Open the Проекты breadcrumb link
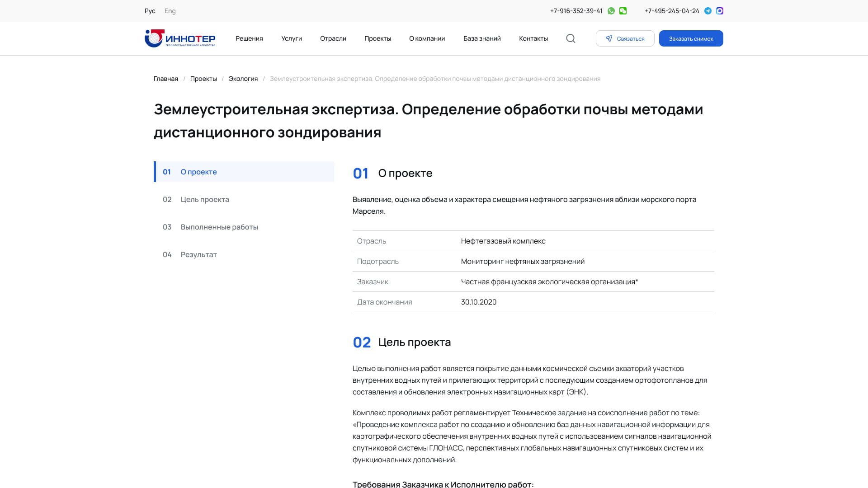Viewport: 868px width, 488px height. point(203,79)
